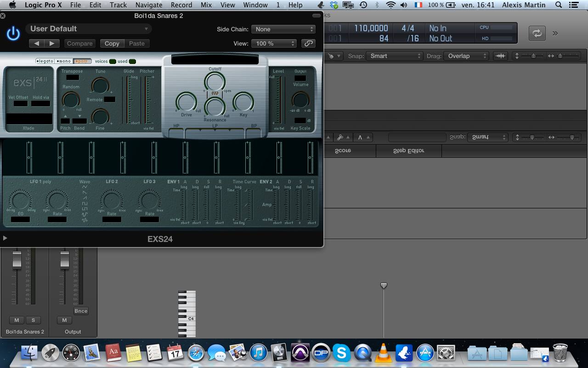
Task: Click the Volume knob
Action: (x=300, y=100)
